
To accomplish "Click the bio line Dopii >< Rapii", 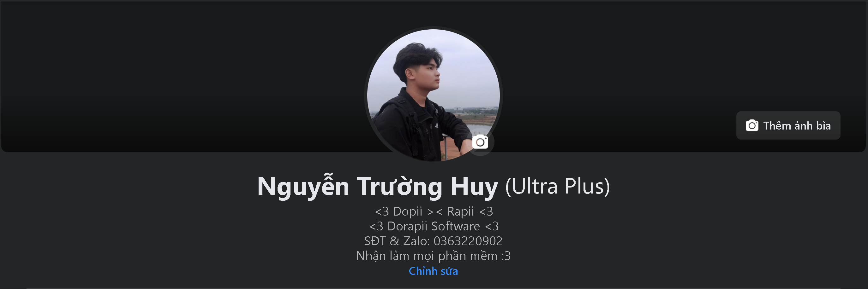I will [x=434, y=211].
